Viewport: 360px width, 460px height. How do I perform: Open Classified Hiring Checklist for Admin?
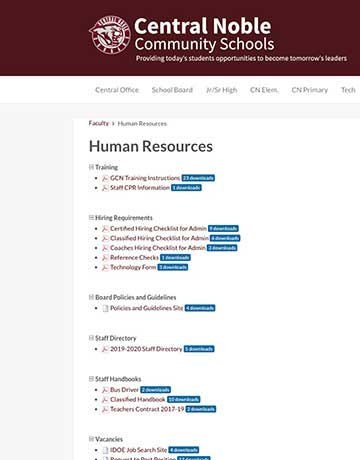coord(159,238)
